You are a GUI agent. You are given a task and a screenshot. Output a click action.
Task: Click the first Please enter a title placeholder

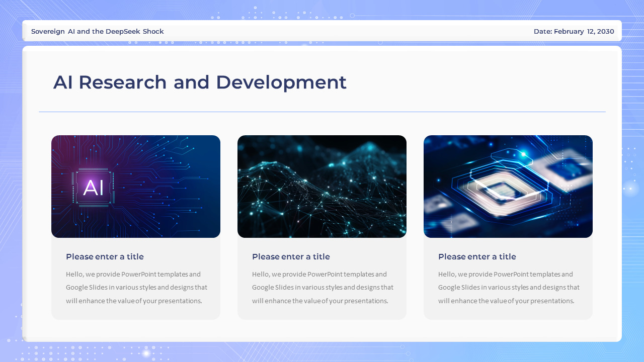105,256
